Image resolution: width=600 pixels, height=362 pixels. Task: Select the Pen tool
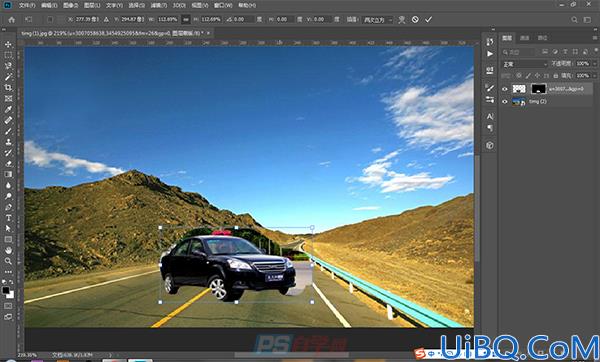(8, 207)
